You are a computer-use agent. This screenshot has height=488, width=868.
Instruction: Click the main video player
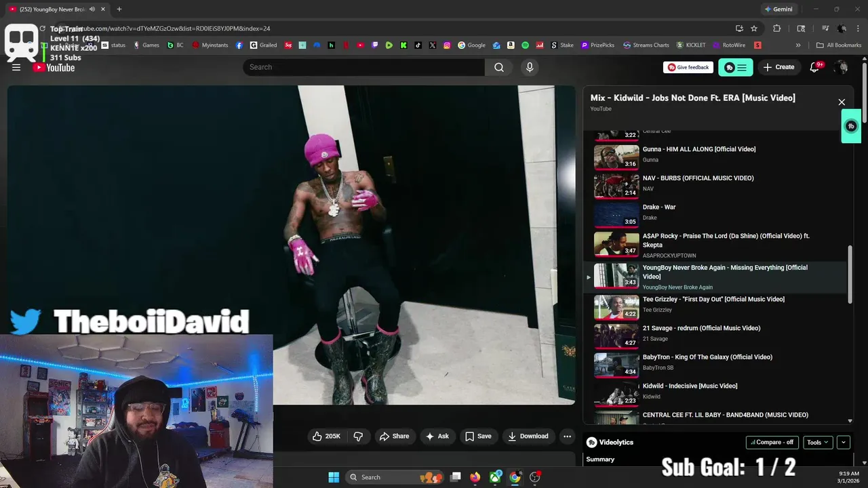coord(292,245)
